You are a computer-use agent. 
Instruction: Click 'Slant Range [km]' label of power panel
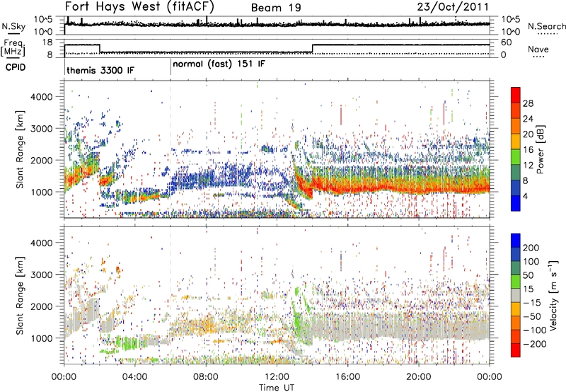20,149
